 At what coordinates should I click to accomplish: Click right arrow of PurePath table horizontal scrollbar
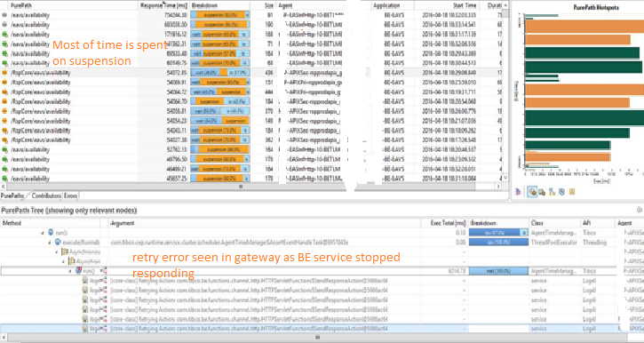(x=498, y=187)
